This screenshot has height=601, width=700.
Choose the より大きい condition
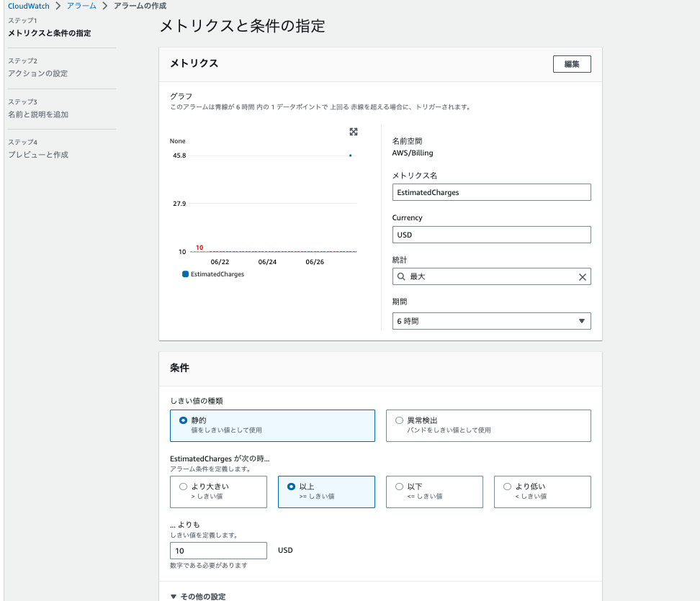point(183,486)
